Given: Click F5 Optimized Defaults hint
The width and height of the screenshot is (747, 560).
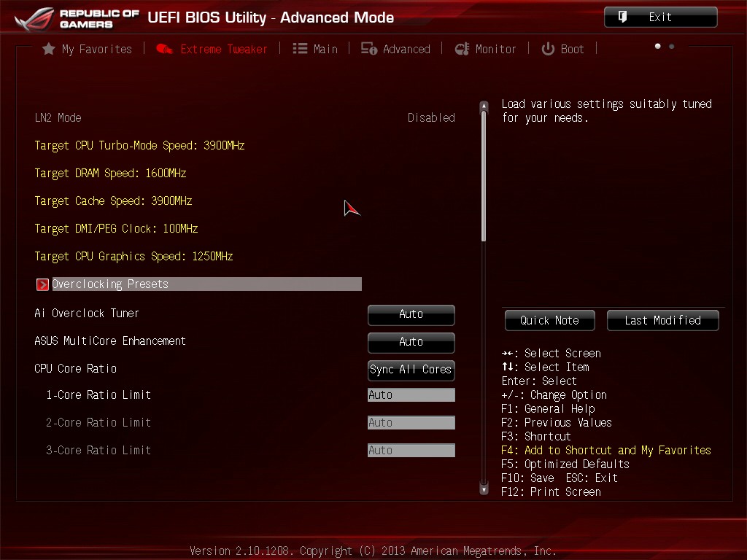Looking at the screenshot, I should [x=565, y=464].
